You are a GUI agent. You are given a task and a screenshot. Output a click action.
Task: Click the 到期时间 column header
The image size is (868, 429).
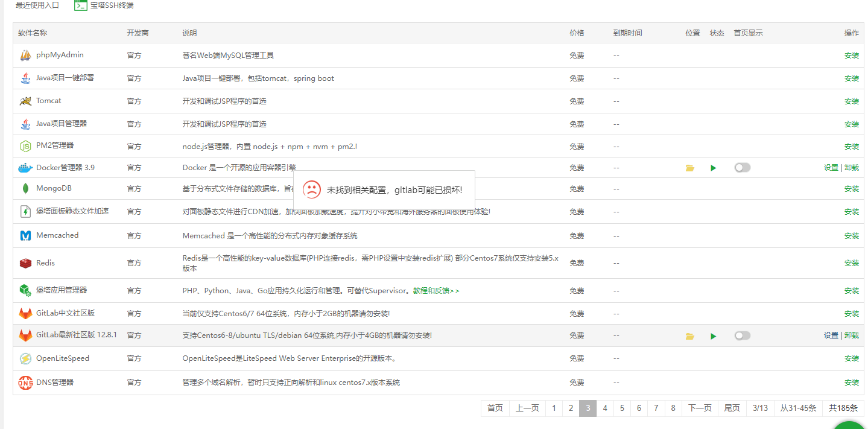[x=628, y=33]
